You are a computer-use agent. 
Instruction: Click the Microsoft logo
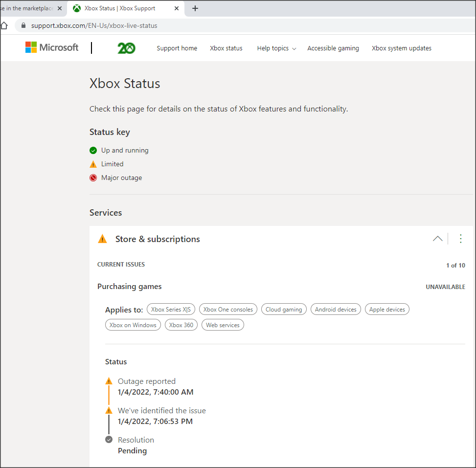pyautogui.click(x=52, y=47)
